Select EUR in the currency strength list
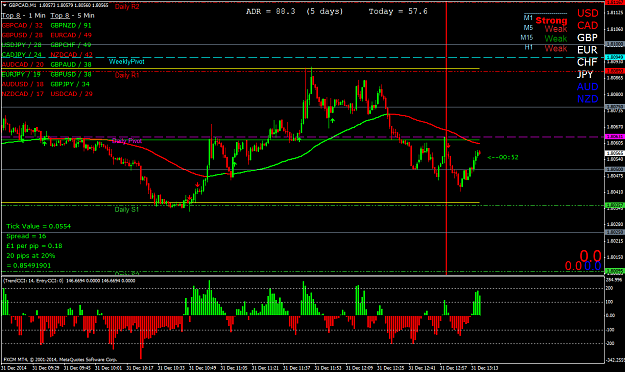 click(587, 50)
